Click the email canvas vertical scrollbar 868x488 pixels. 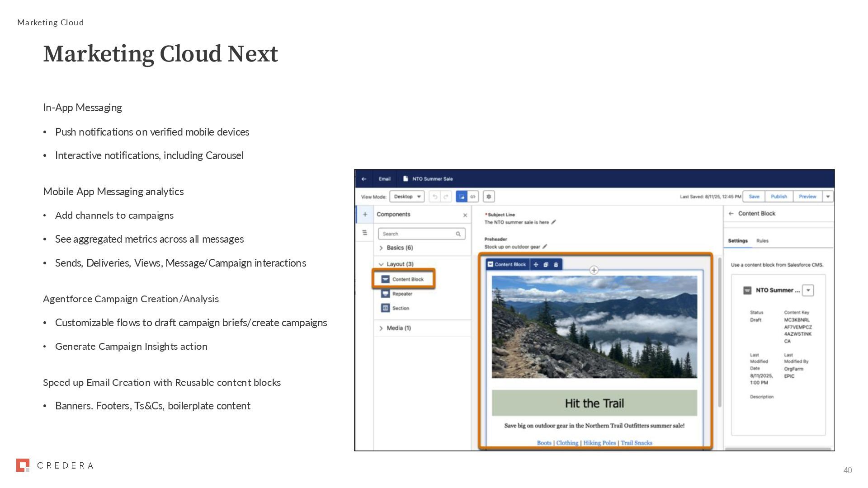point(719,332)
